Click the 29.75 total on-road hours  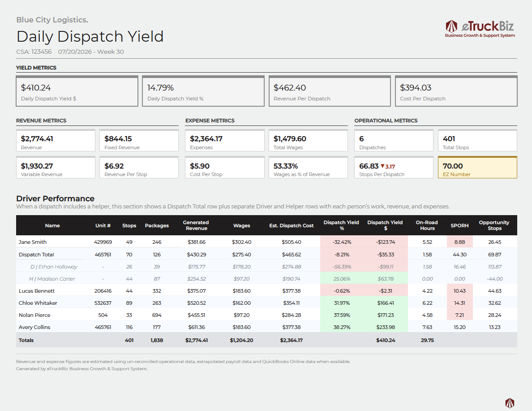428,340
